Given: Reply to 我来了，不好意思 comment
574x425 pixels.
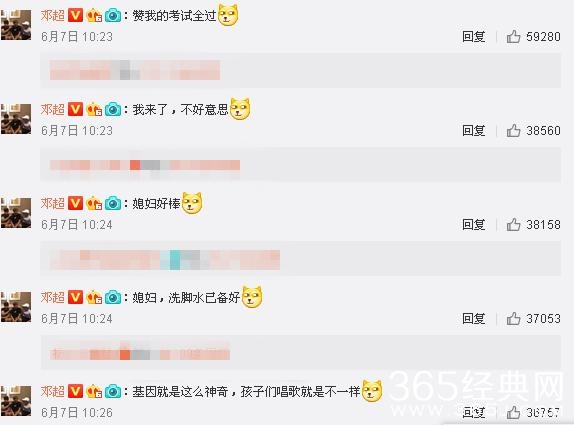Looking at the screenshot, I should (473, 131).
